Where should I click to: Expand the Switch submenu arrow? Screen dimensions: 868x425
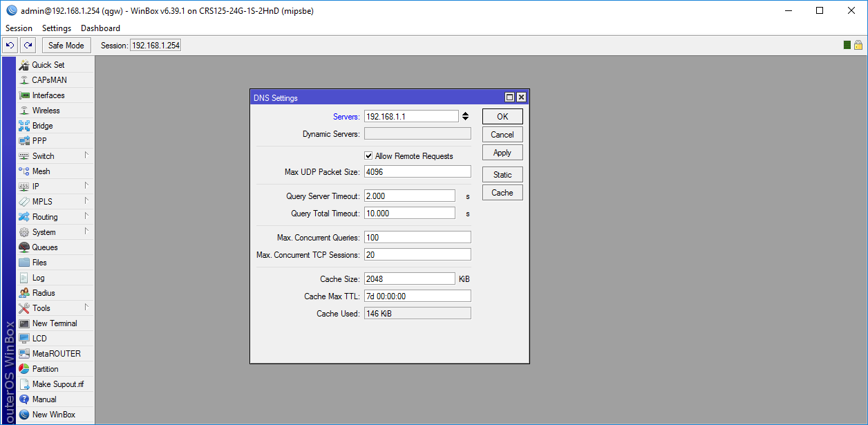coord(86,155)
